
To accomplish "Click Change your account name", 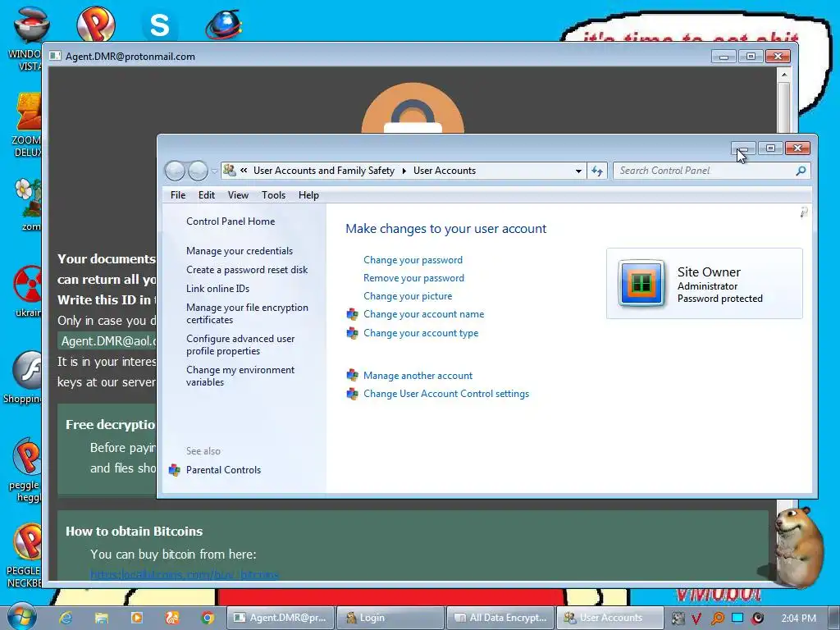I will [x=423, y=314].
